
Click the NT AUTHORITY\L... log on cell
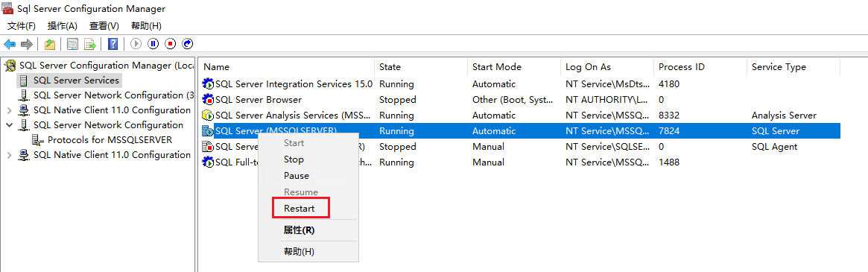(x=606, y=100)
